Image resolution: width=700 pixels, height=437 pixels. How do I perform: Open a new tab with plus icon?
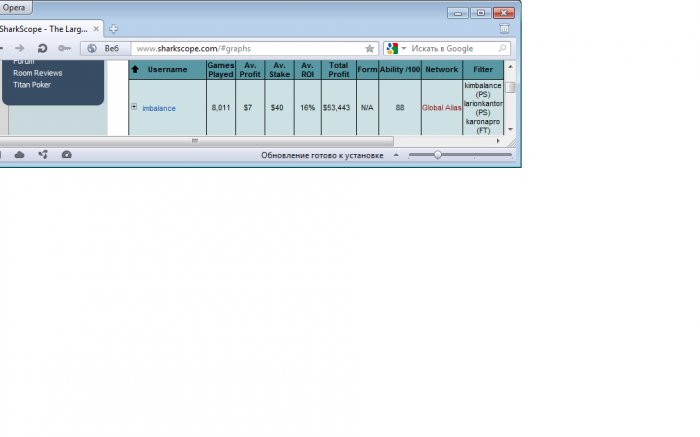pos(113,29)
